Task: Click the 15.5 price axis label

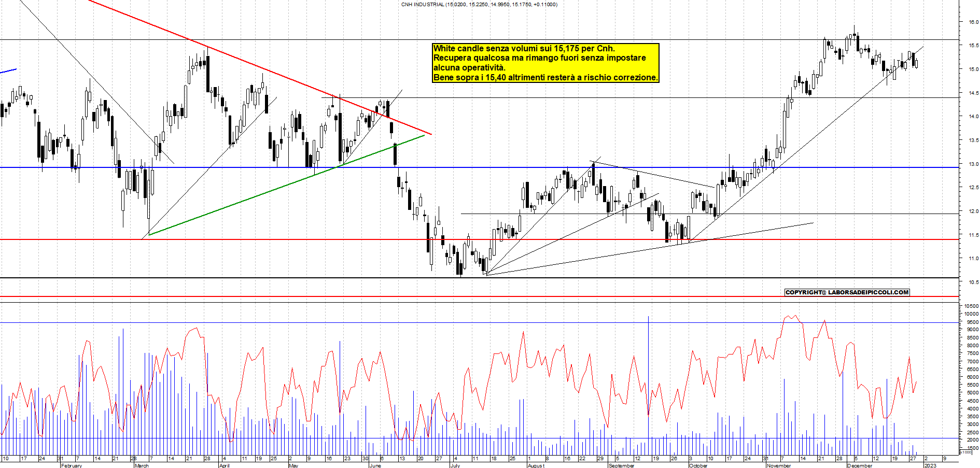Action: coord(973,46)
